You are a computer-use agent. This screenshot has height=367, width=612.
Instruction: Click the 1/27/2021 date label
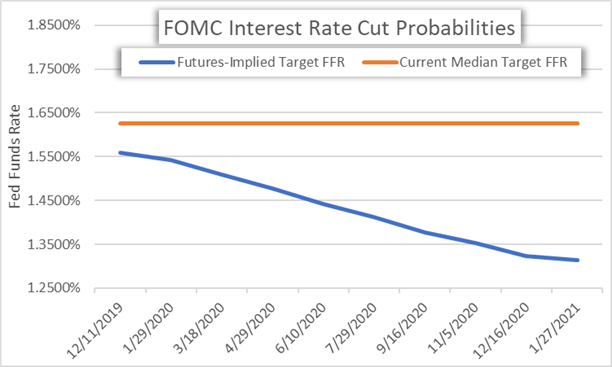coord(555,328)
